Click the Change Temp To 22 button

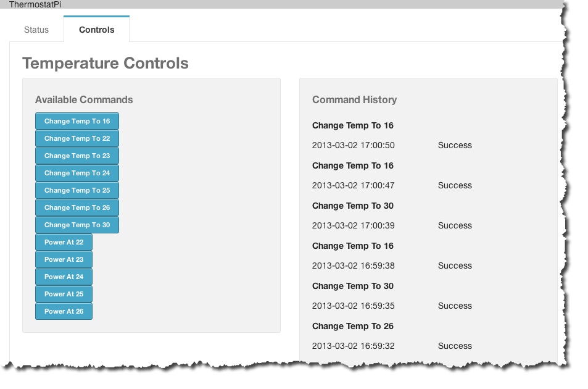pos(77,139)
